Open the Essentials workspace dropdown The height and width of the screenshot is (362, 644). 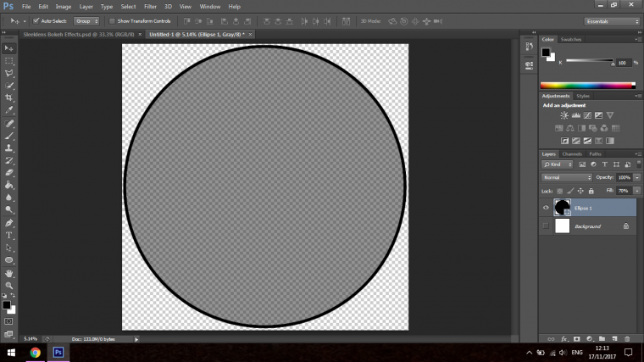click(x=612, y=21)
